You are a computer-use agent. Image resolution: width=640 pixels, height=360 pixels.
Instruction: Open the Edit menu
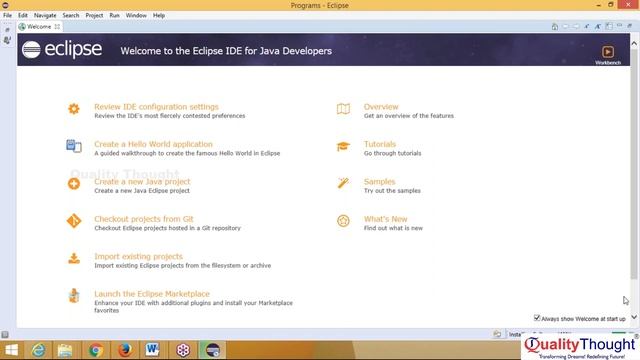(x=23, y=16)
